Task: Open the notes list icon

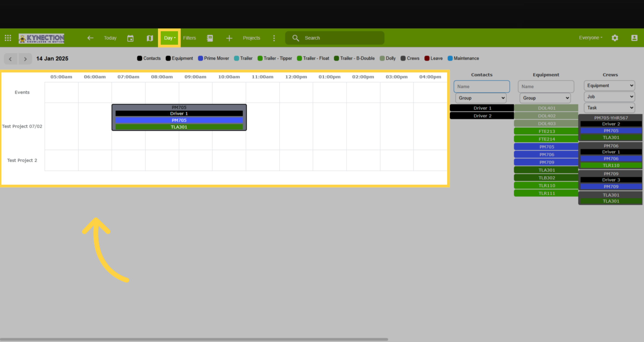Action: [210, 38]
